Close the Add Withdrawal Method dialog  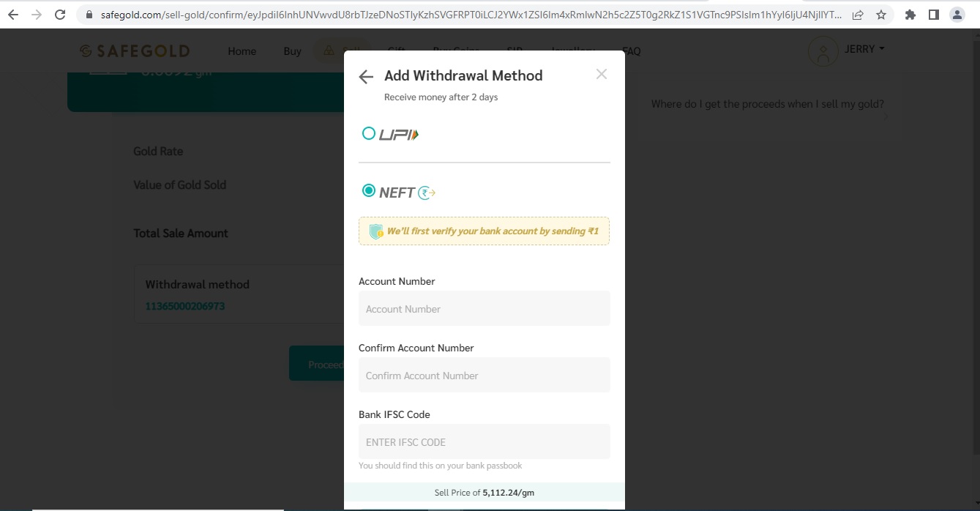(x=601, y=74)
